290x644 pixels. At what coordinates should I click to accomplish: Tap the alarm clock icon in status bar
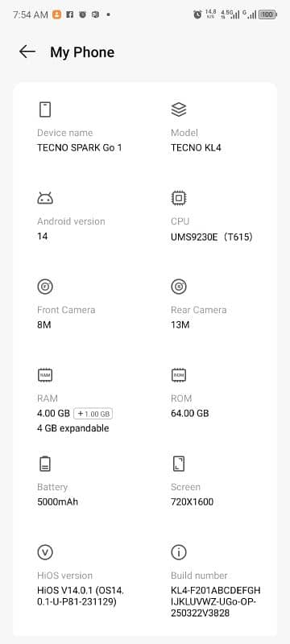click(197, 14)
